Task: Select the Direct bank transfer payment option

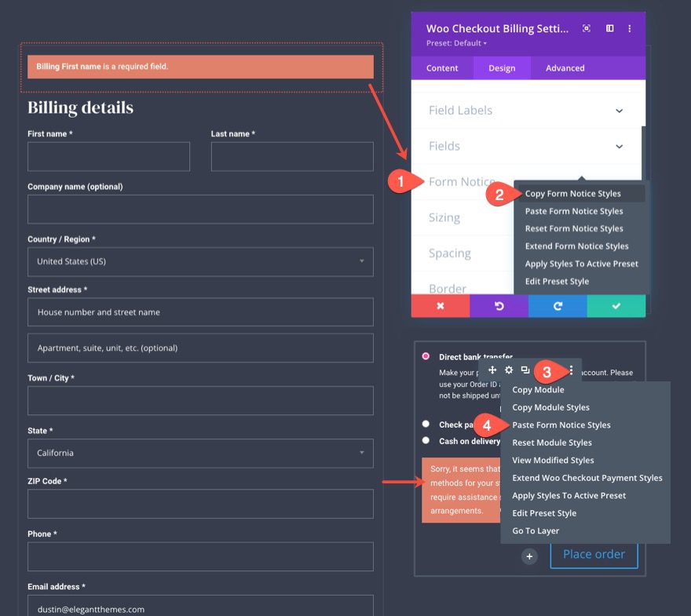Action: 425,355
